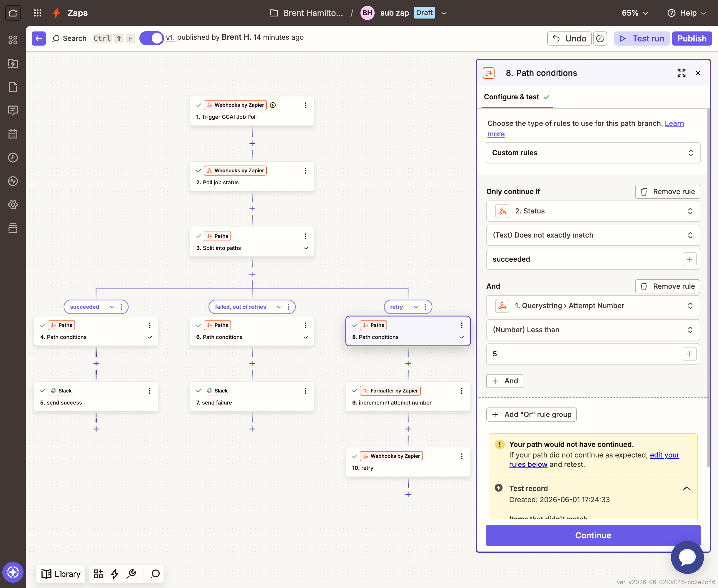Open the search magnifier in bottom toolbar
The height and width of the screenshot is (588, 718).
155,574
